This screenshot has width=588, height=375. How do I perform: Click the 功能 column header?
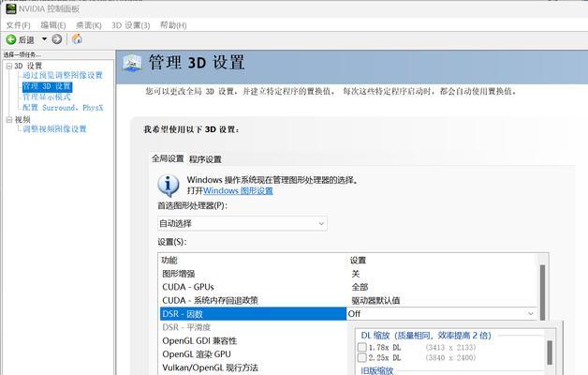coord(169,260)
